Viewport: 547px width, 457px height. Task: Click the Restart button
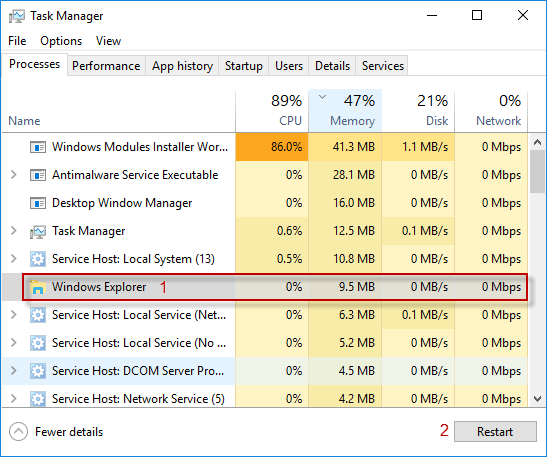tap(495, 432)
